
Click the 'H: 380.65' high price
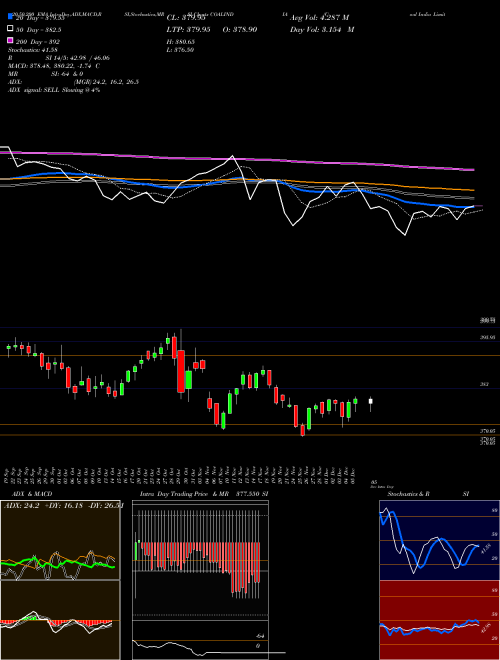[x=181, y=42]
